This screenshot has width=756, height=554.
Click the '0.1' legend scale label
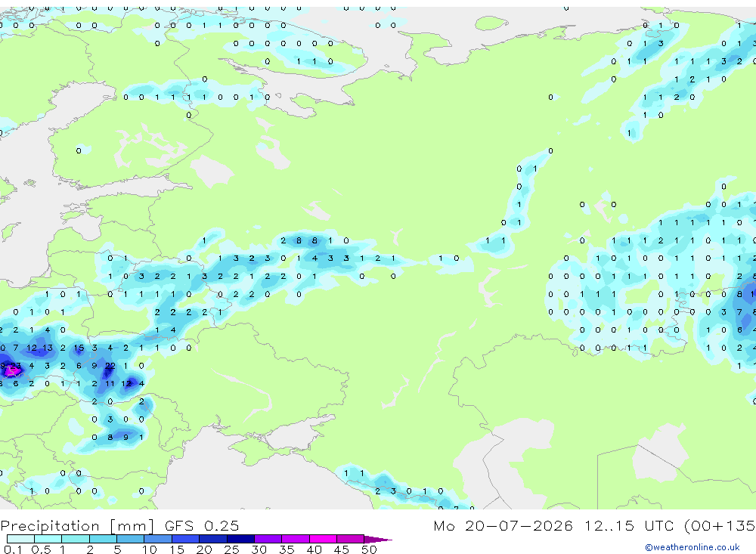click(13, 549)
